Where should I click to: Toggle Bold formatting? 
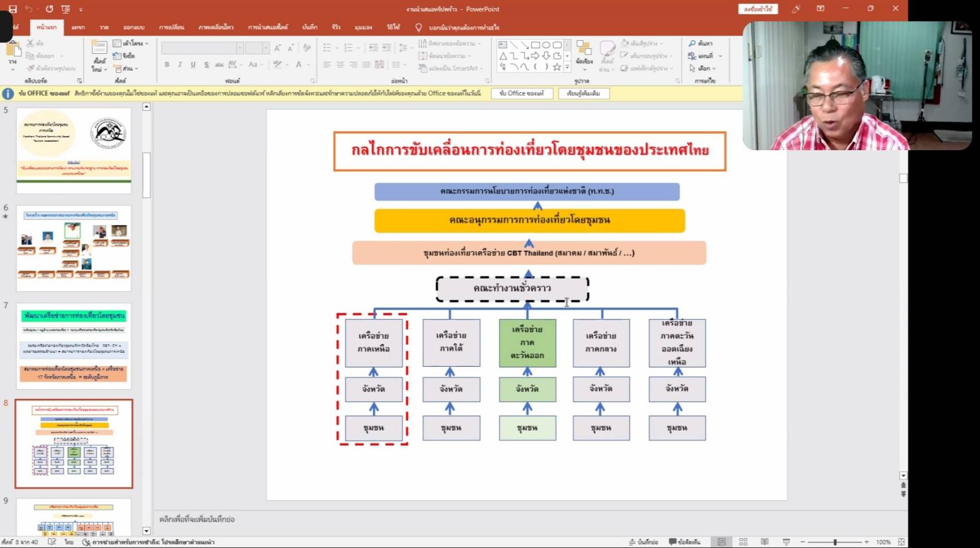[x=167, y=65]
